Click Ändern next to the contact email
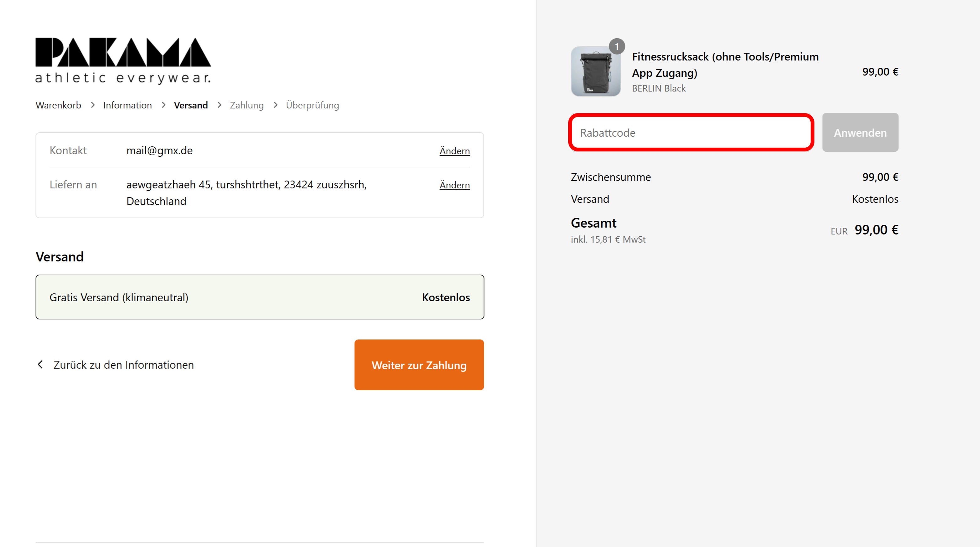 [455, 151]
